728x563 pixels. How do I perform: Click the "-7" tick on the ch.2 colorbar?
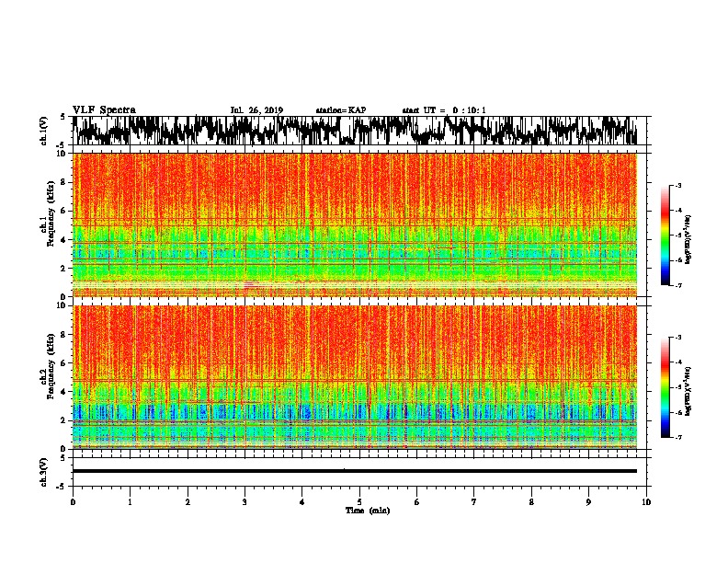point(677,437)
